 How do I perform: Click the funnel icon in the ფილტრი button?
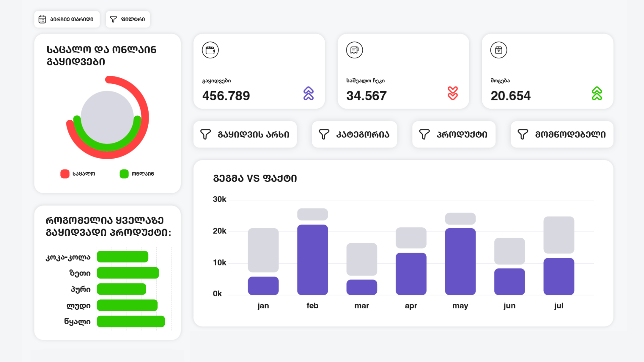(x=113, y=19)
